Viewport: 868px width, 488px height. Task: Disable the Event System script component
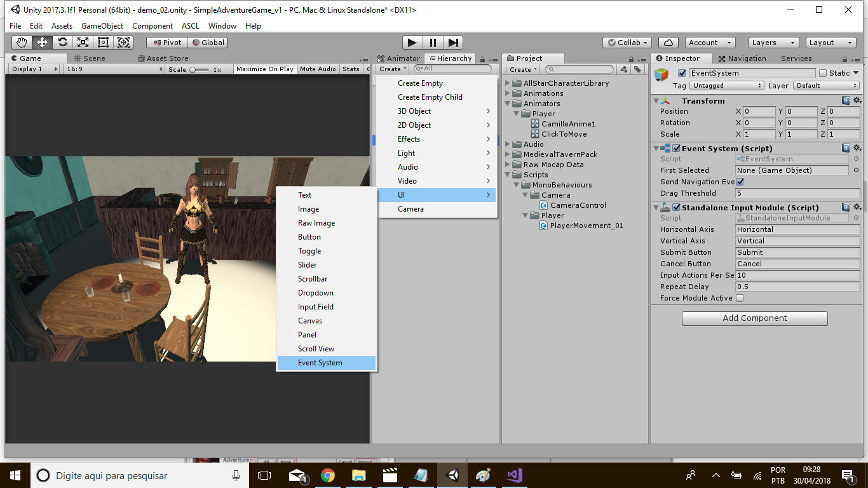pyautogui.click(x=676, y=148)
